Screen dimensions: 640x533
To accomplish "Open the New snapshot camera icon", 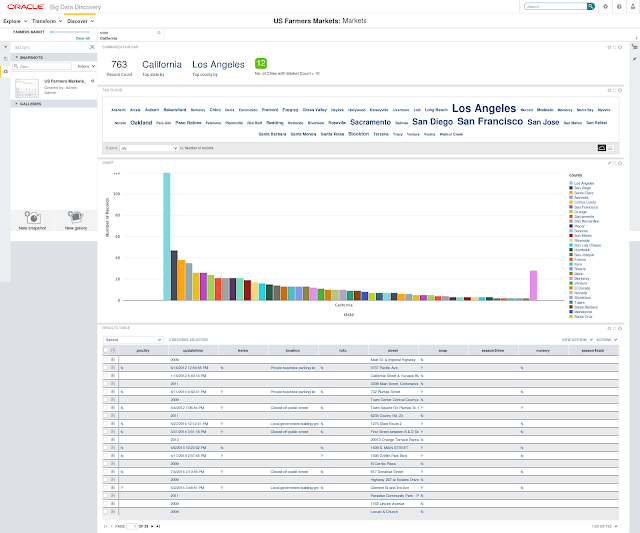I will pos(32,217).
